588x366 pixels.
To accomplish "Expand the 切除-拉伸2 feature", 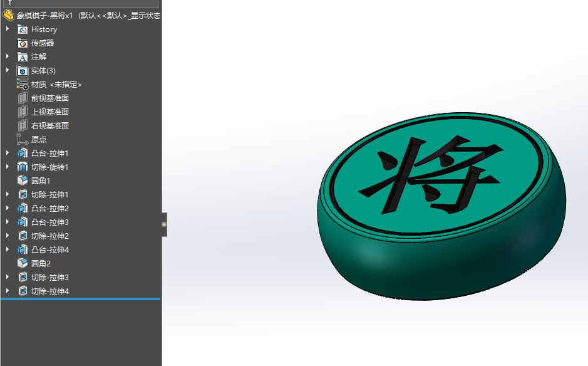I will click(7, 236).
